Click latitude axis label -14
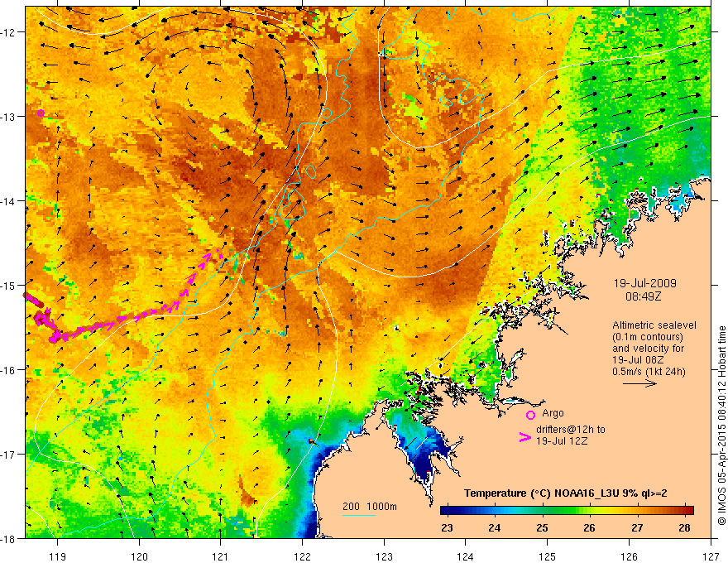The width and height of the screenshot is (728, 563). (x=9, y=201)
